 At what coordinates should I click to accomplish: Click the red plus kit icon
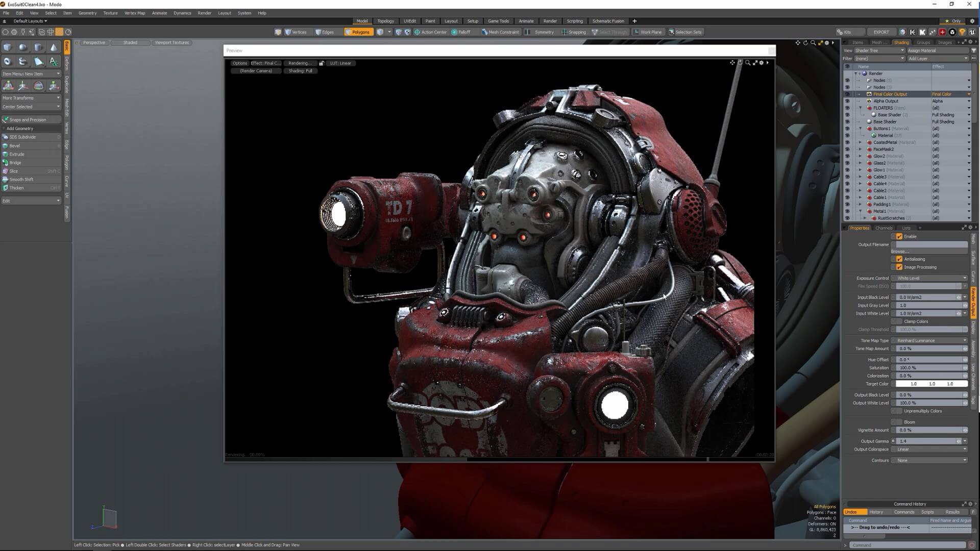(x=942, y=32)
